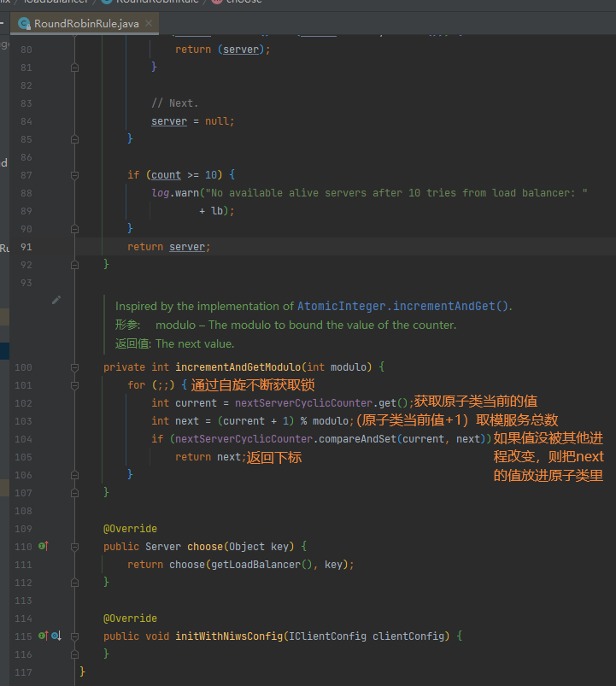Collapse the initWithNiwsConfig method at line 115
This screenshot has height=686, width=616.
(x=75, y=636)
